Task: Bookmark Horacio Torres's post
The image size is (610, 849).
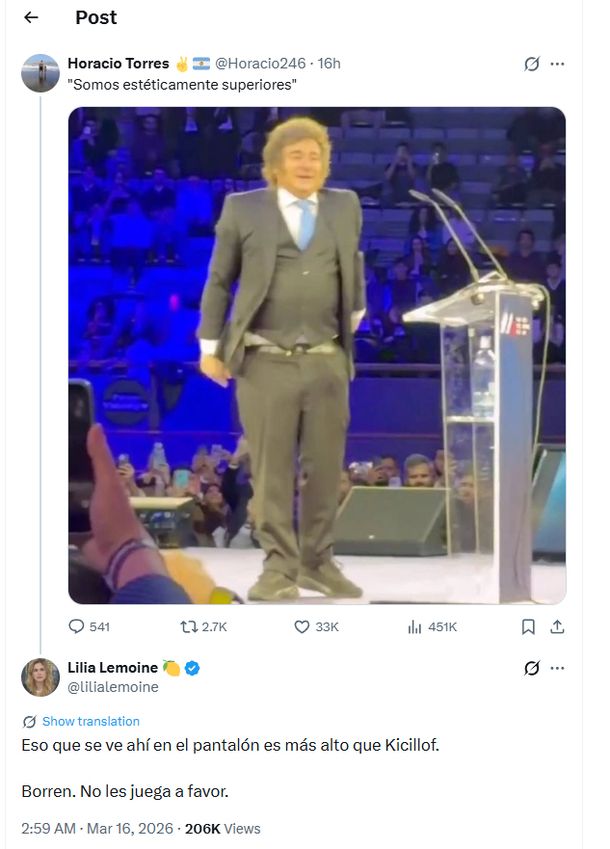Action: (x=528, y=627)
